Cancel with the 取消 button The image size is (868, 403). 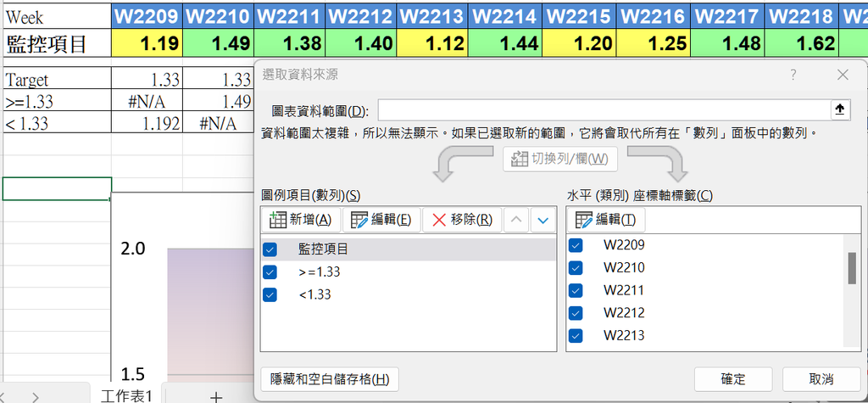tap(821, 380)
